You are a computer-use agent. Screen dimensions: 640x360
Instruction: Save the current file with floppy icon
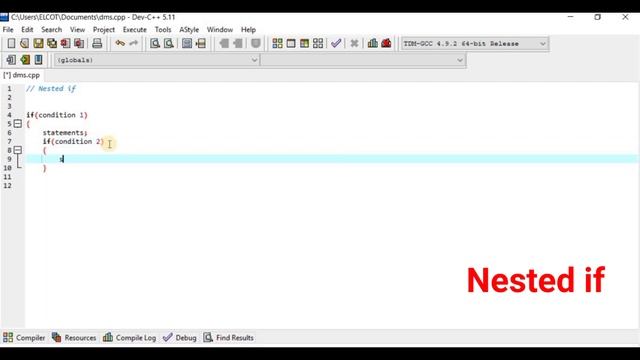38,43
